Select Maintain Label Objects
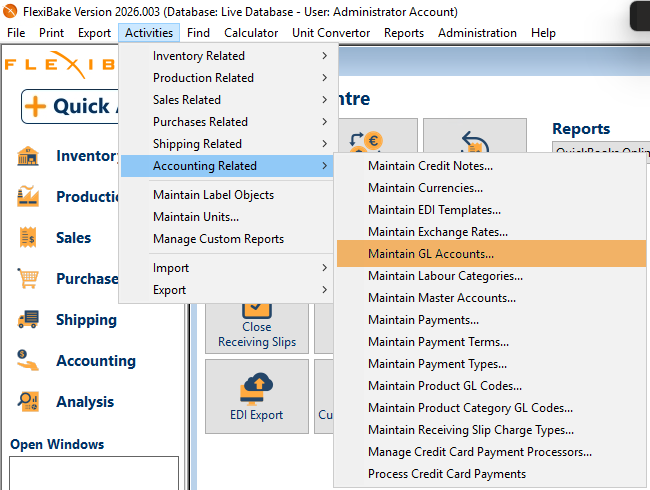Image resolution: width=650 pixels, height=490 pixels. tap(227, 195)
